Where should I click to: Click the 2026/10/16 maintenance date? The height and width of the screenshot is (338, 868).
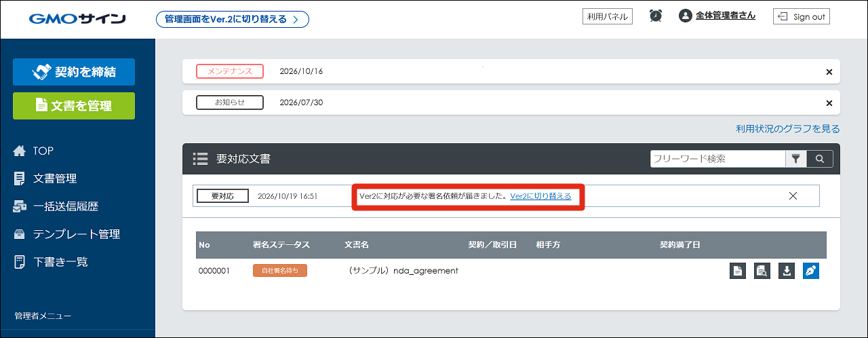pos(301,71)
